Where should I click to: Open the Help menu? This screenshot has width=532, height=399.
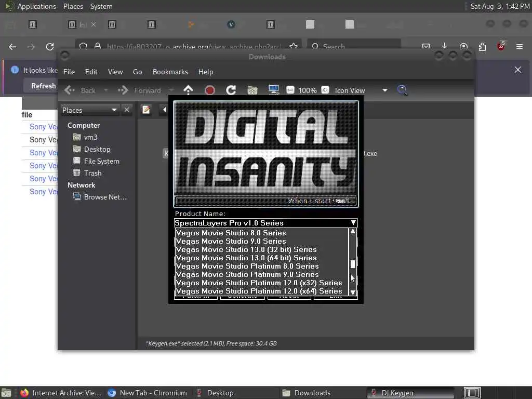pos(206,72)
